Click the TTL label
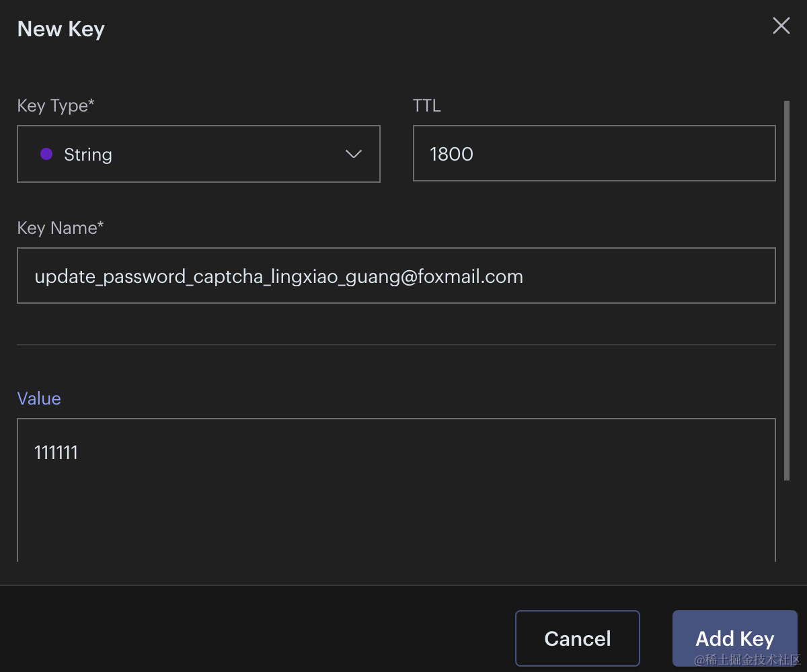The height and width of the screenshot is (672, 807). click(427, 106)
